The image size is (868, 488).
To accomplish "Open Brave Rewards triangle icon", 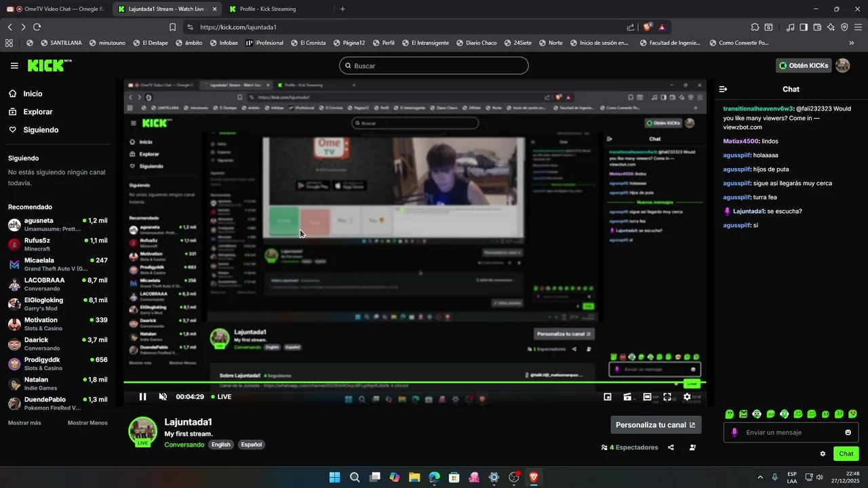I will (x=662, y=27).
